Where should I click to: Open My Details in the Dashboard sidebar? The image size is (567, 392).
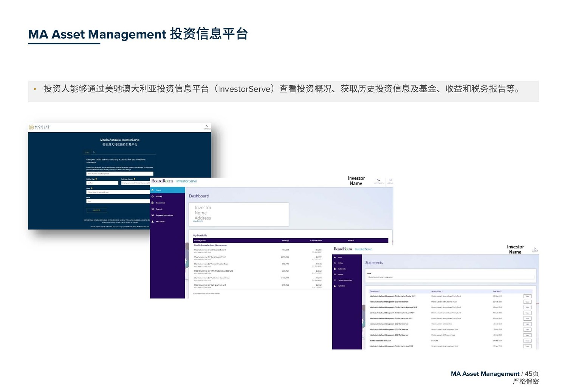pos(160,222)
